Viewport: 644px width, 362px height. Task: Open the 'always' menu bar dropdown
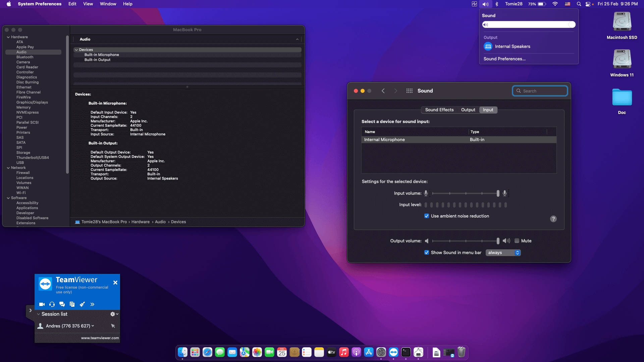pyautogui.click(x=503, y=253)
